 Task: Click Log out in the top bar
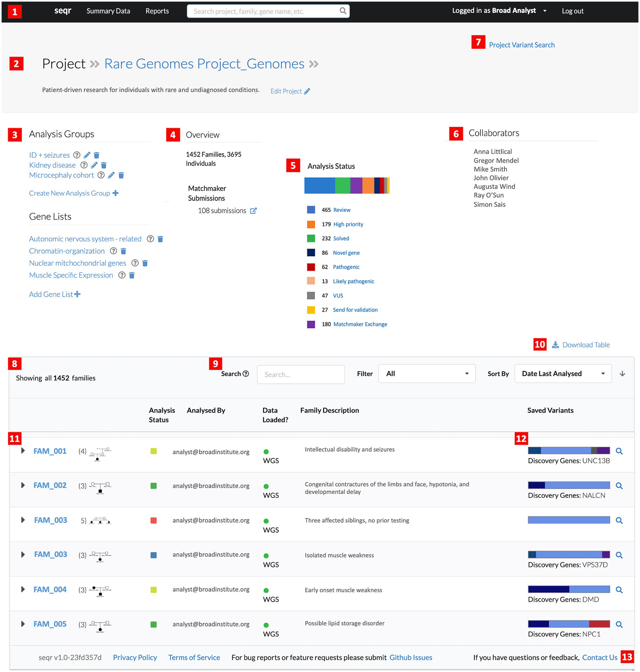(572, 11)
